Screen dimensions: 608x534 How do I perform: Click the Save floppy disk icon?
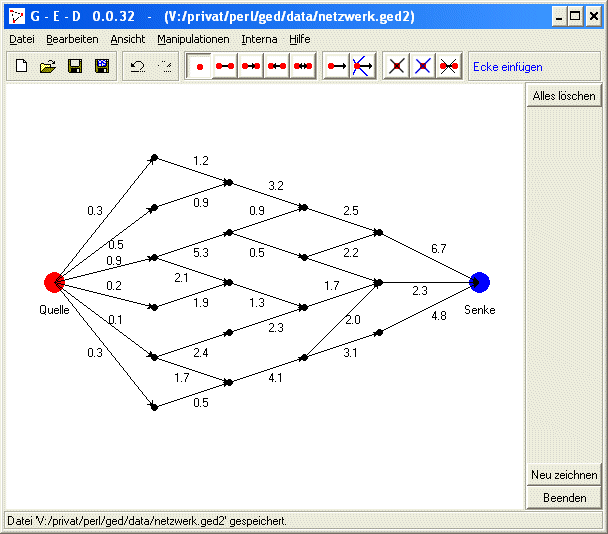tap(75, 66)
